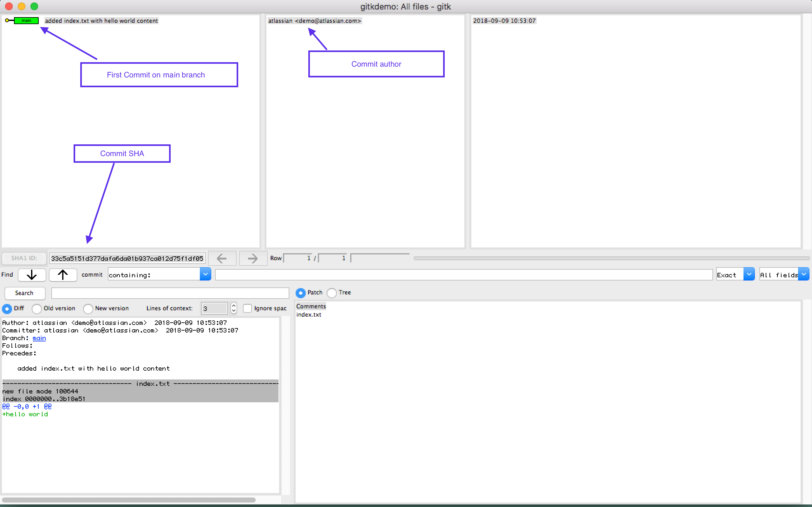Click the Lines of context stepper arrows
This screenshot has width=812, height=507.
click(x=233, y=308)
